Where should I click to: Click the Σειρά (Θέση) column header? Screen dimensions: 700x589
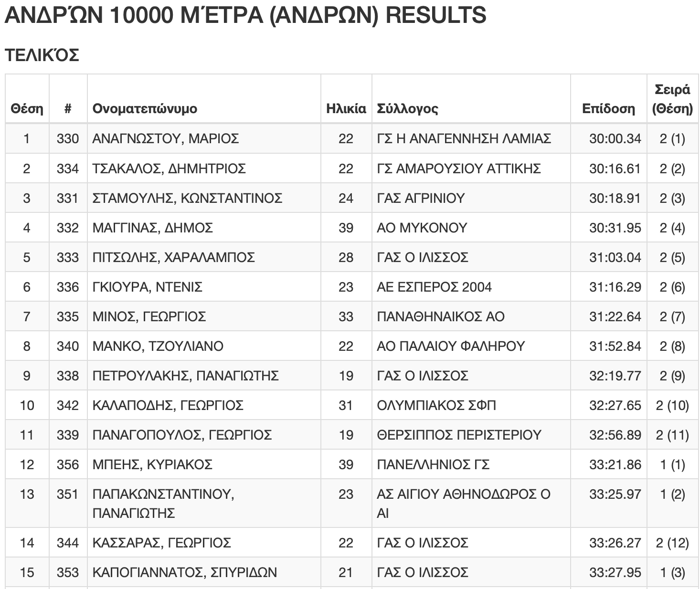coord(672,99)
